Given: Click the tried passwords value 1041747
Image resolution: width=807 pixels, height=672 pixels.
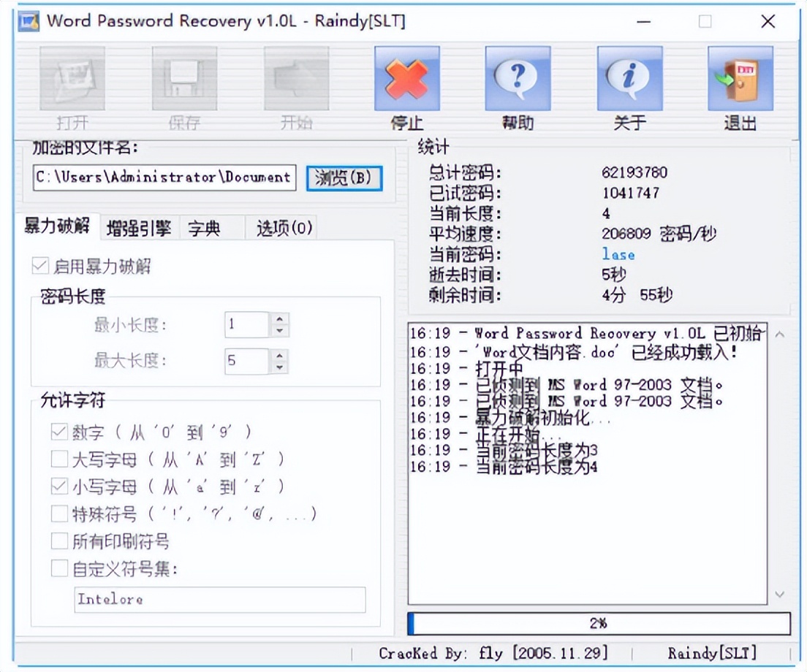Looking at the screenshot, I should click(630, 193).
